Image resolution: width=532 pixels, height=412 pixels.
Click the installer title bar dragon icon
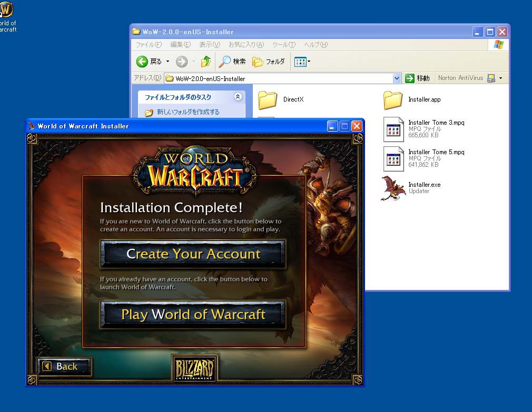31,126
